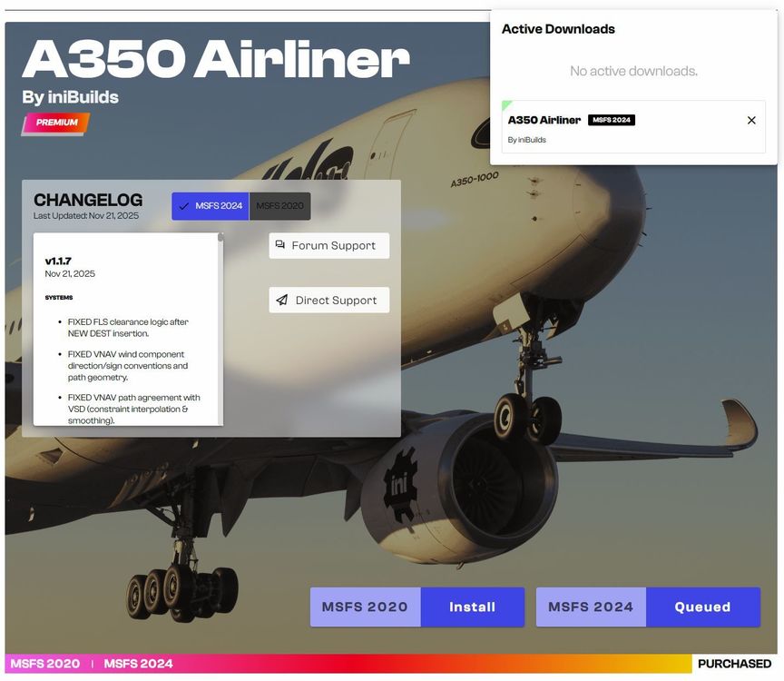The image size is (784, 681).
Task: Click MSFS 2024 label beside Queued
Action: [591, 607]
